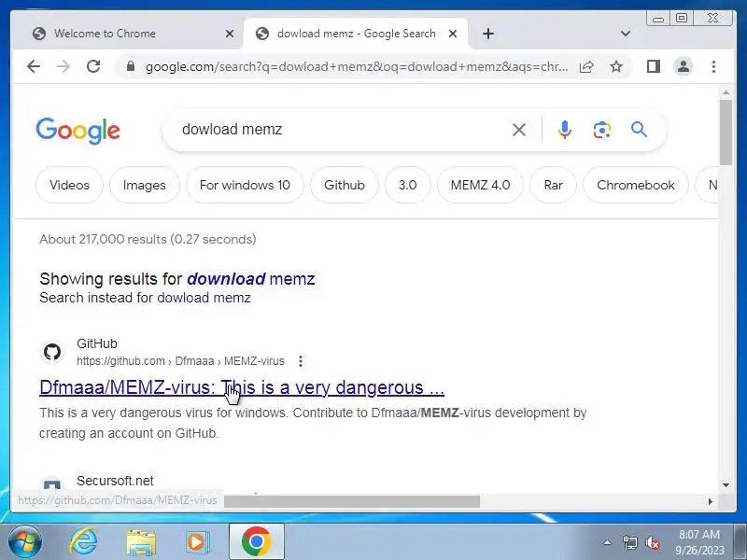747x560 pixels.
Task: Click the vertical scrollbar thumb
Action: pyautogui.click(x=726, y=133)
